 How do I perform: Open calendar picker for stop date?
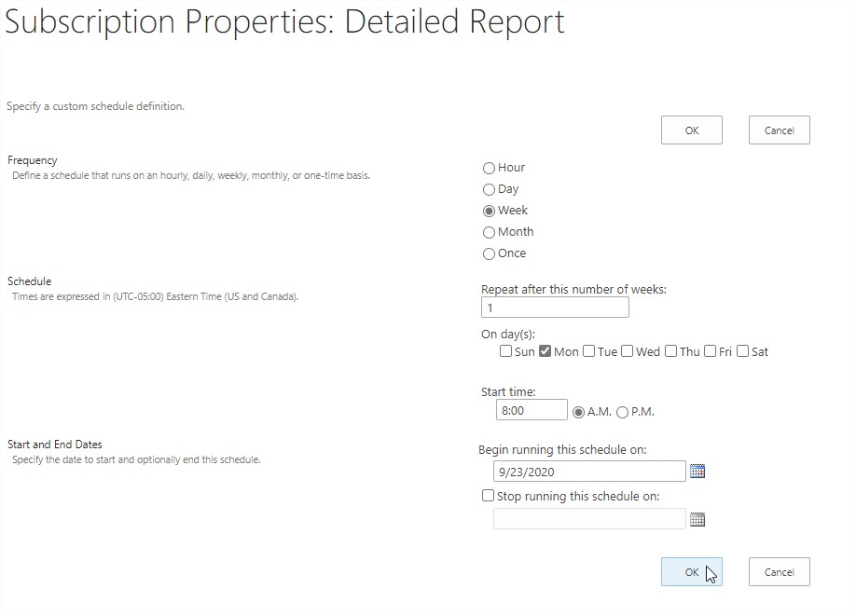(697, 519)
